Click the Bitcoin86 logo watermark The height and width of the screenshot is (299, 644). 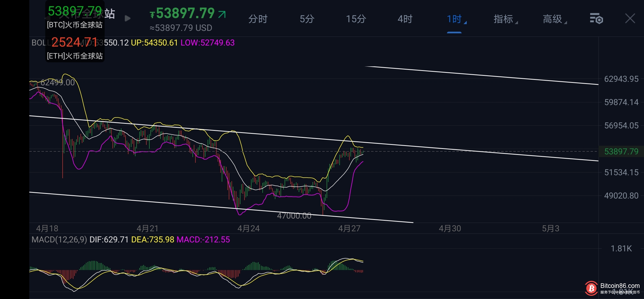click(591, 288)
